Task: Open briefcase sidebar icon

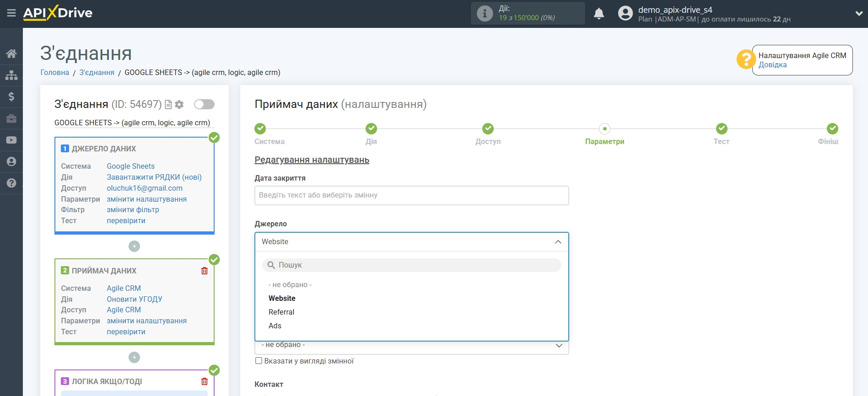Action: (x=11, y=118)
